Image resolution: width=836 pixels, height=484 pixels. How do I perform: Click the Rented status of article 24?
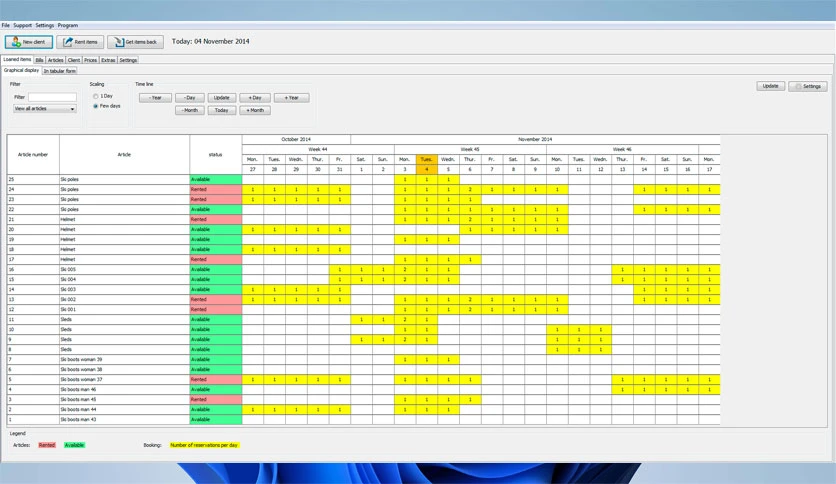point(215,189)
